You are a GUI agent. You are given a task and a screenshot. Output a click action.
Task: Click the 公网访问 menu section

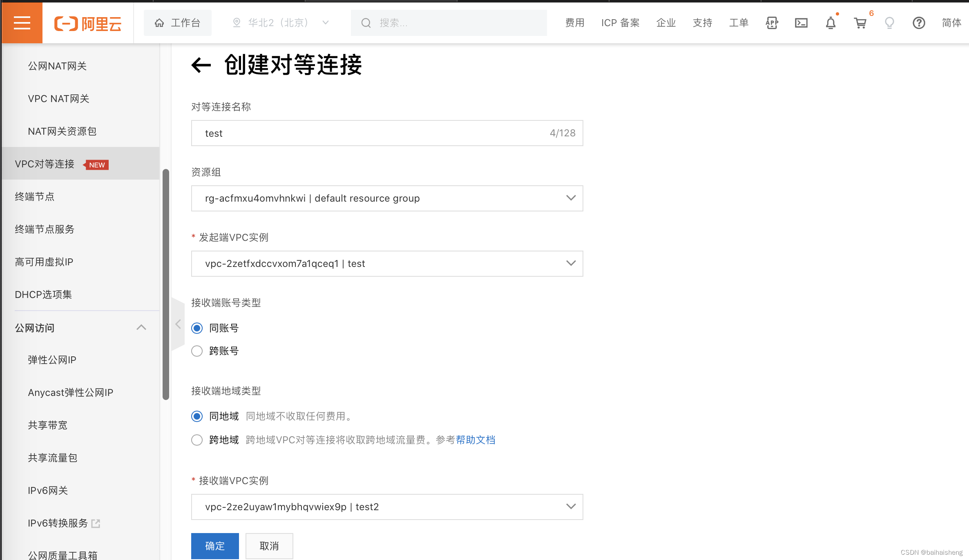35,328
